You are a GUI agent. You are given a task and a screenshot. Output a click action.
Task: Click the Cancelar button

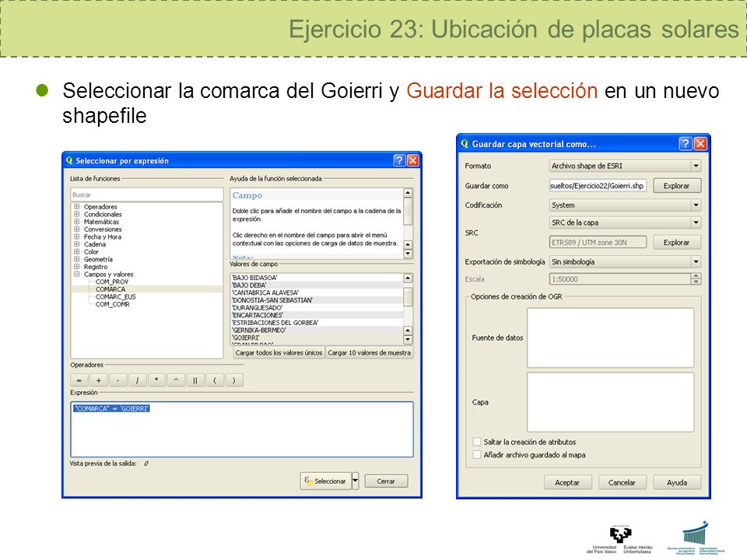[x=622, y=482]
